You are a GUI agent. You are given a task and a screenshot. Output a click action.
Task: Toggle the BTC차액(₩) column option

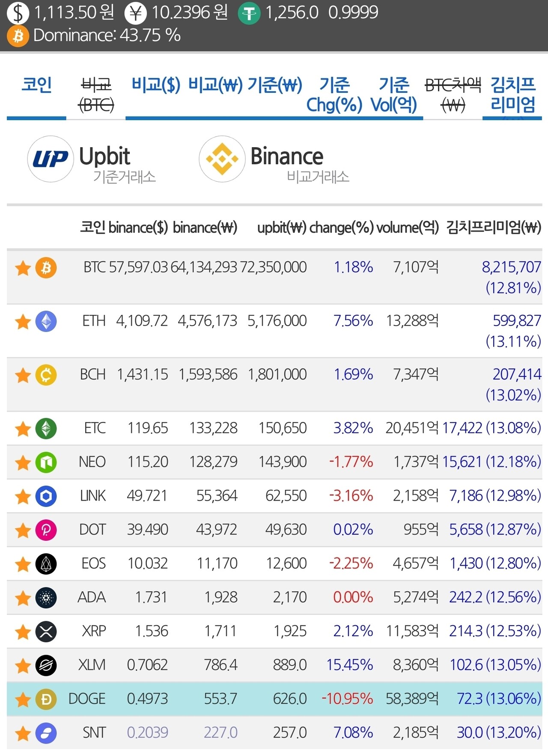click(x=453, y=95)
